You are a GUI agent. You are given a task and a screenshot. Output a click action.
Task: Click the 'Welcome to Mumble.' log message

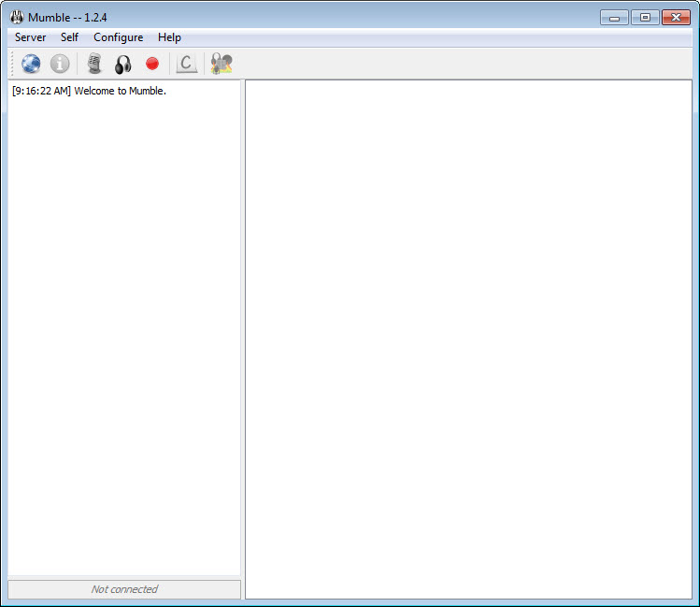[x=120, y=91]
